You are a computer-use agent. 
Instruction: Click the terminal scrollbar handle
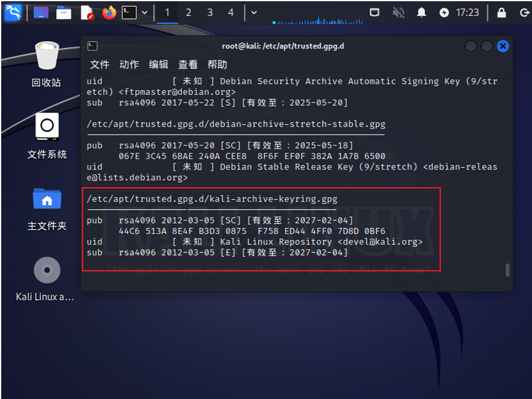coord(507,270)
